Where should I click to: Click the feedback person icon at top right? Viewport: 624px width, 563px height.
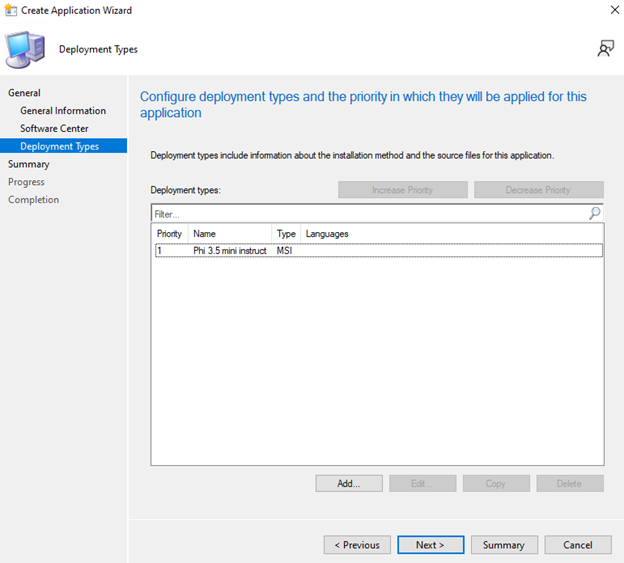coord(605,49)
